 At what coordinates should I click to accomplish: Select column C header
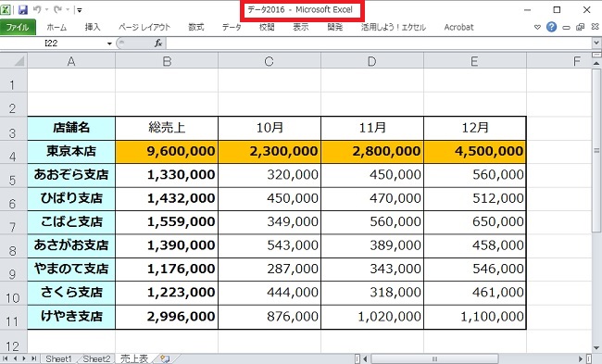(x=270, y=61)
